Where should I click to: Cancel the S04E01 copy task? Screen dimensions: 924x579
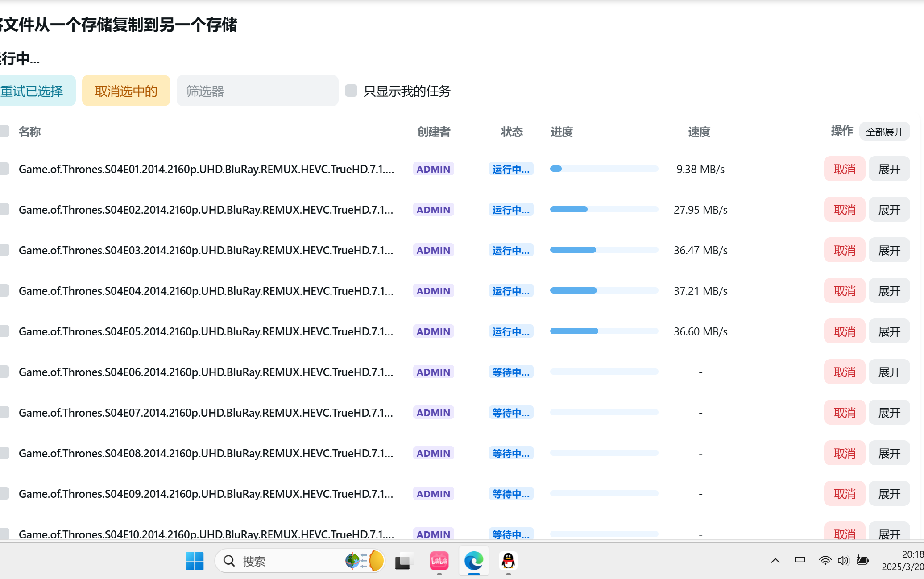(x=845, y=169)
